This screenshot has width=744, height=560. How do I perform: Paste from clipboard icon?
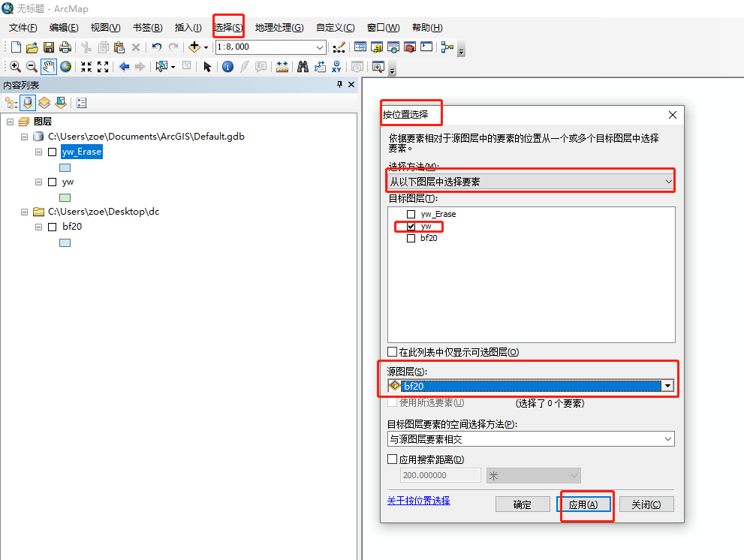119,47
